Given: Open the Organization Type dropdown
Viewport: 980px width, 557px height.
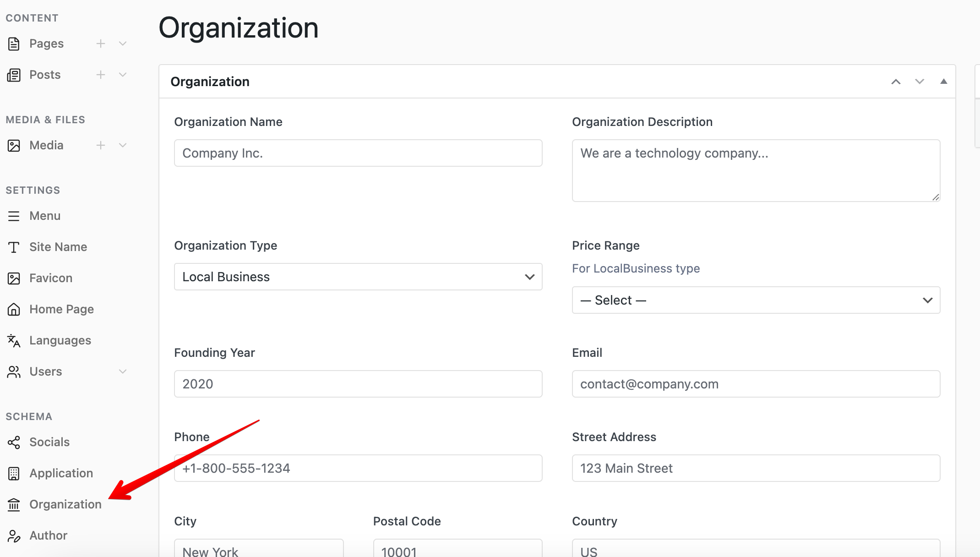Looking at the screenshot, I should click(x=358, y=277).
